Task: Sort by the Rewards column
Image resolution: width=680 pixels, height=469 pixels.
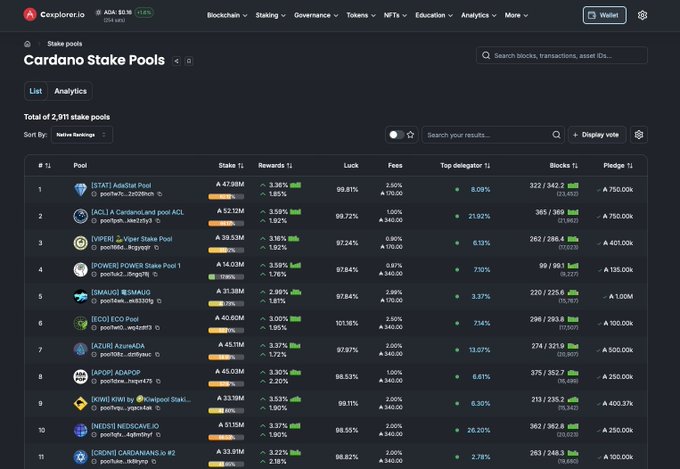Action: 275,166
